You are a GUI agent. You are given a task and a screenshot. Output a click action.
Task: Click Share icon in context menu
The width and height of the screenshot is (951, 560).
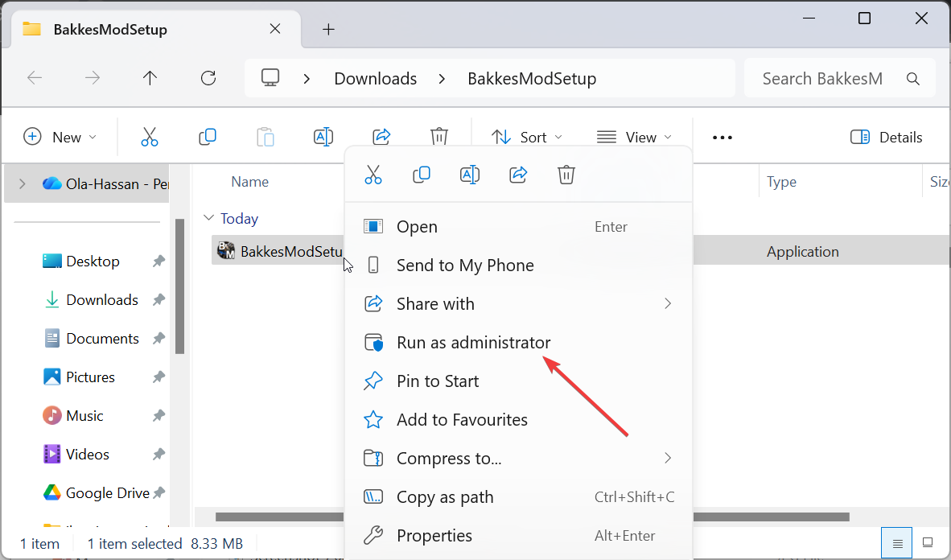click(518, 175)
